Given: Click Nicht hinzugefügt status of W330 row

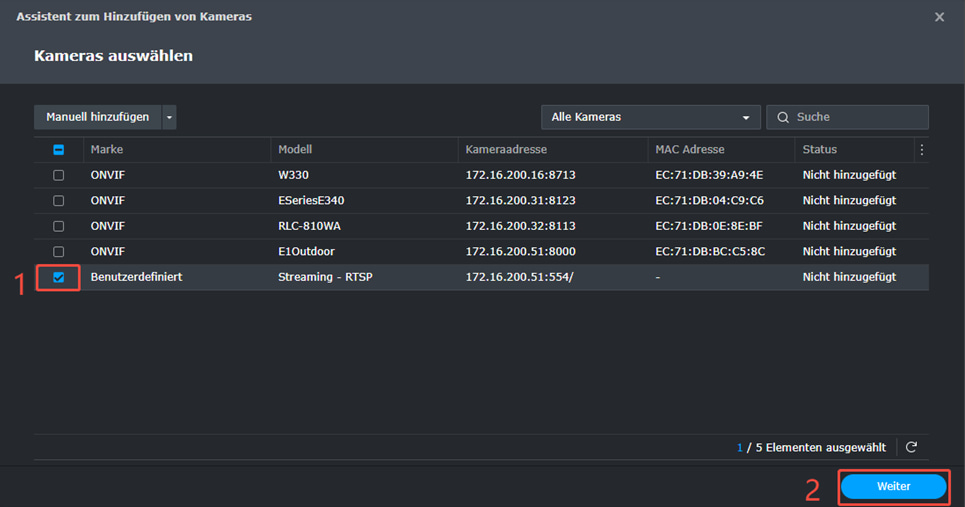Looking at the screenshot, I should [849, 175].
